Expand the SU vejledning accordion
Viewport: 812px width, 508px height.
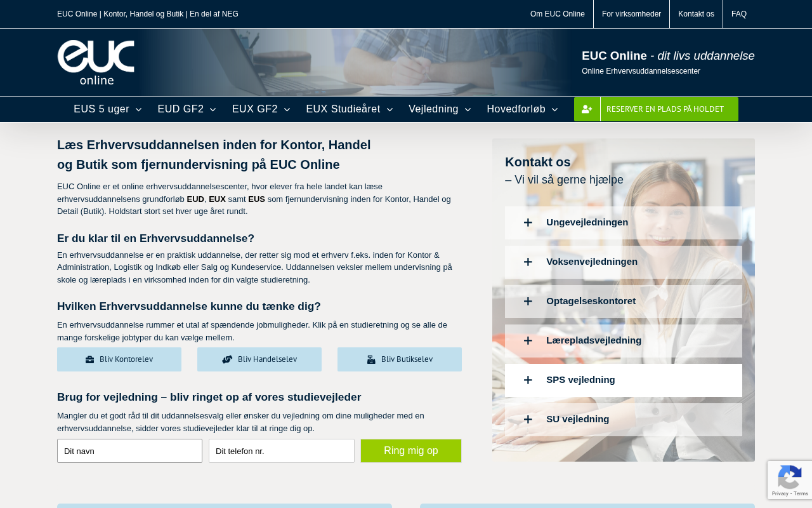tap(624, 420)
